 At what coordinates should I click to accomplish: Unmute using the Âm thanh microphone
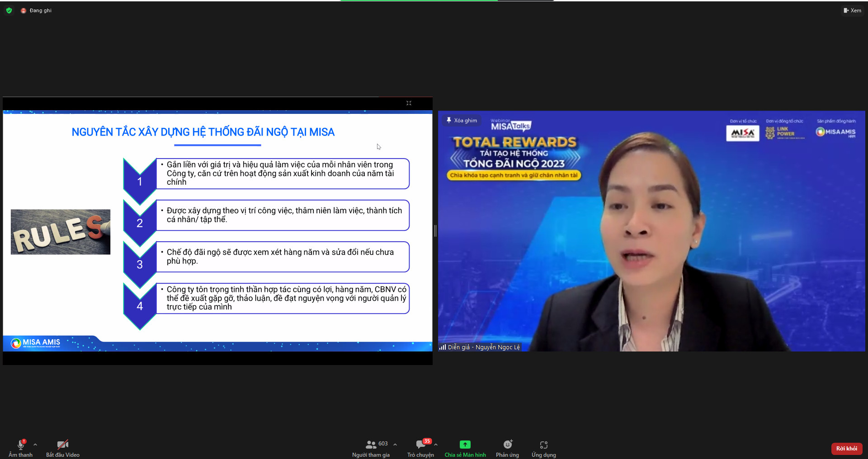pyautogui.click(x=20, y=448)
